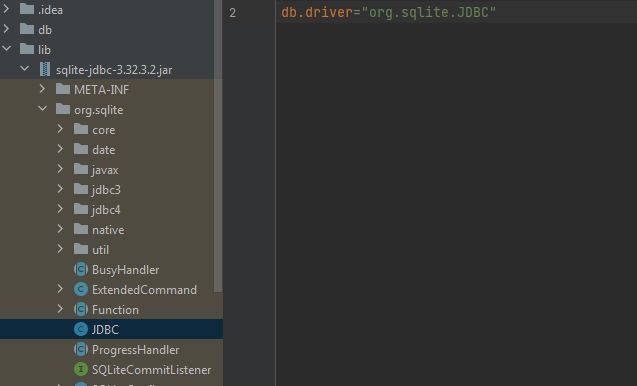Click the BusyHandler abstract class icon
The height and width of the screenshot is (386, 637).
[x=81, y=269]
